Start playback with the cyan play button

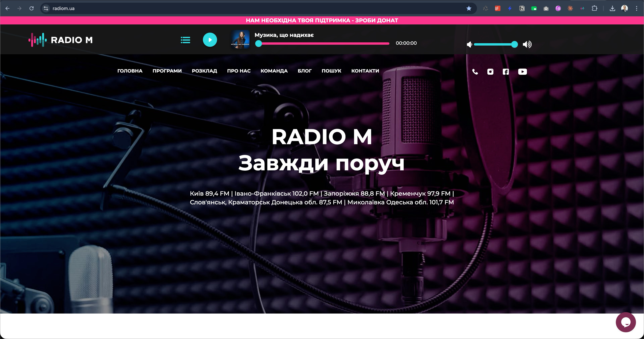pyautogui.click(x=210, y=40)
